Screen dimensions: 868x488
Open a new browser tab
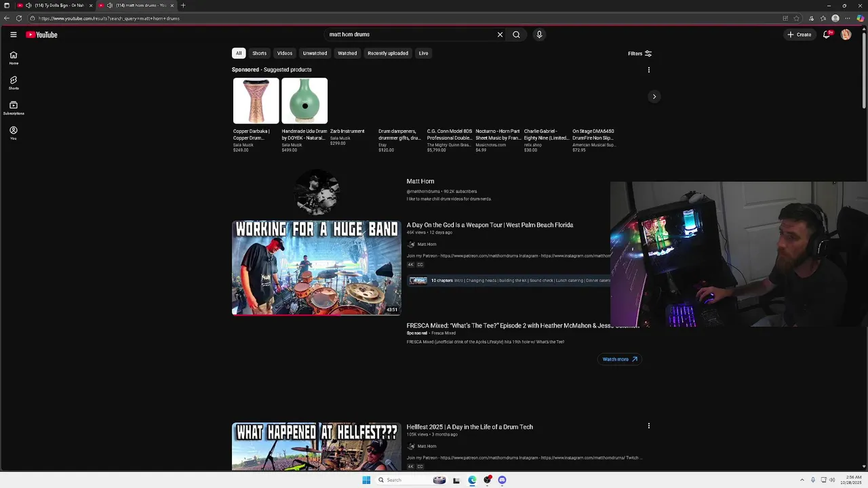183,5
